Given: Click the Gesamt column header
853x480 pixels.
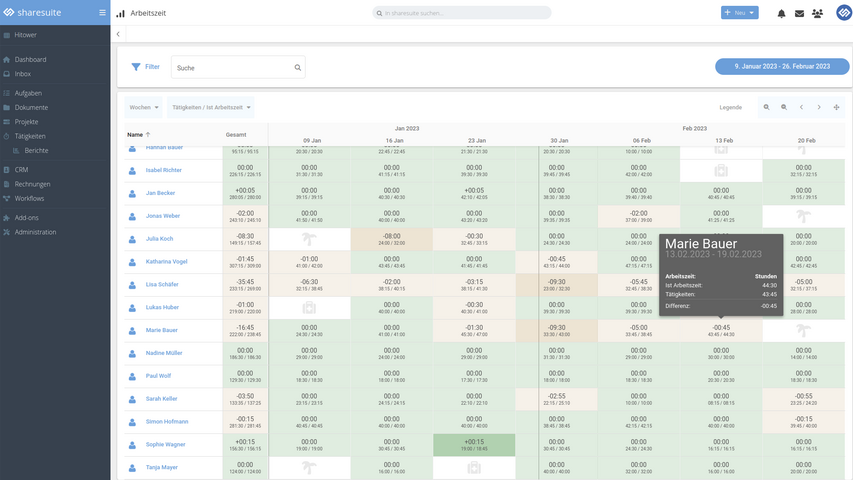Looking at the screenshot, I should click(x=236, y=134).
